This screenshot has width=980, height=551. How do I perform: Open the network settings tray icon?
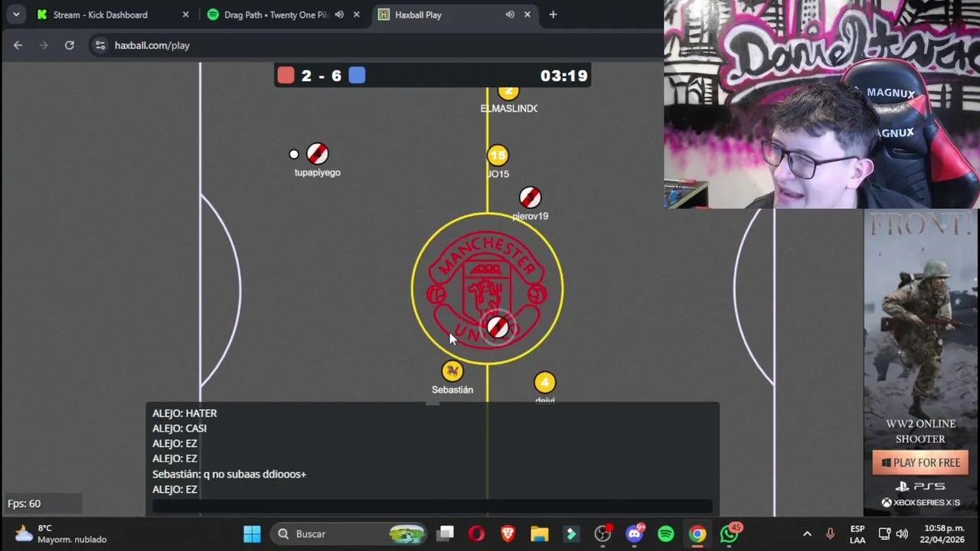[884, 533]
